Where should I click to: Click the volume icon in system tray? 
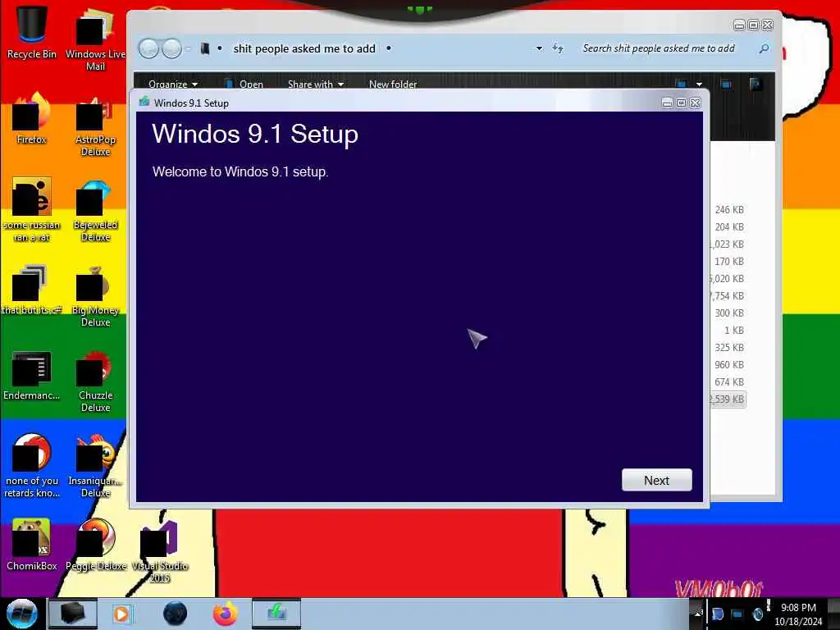757,614
